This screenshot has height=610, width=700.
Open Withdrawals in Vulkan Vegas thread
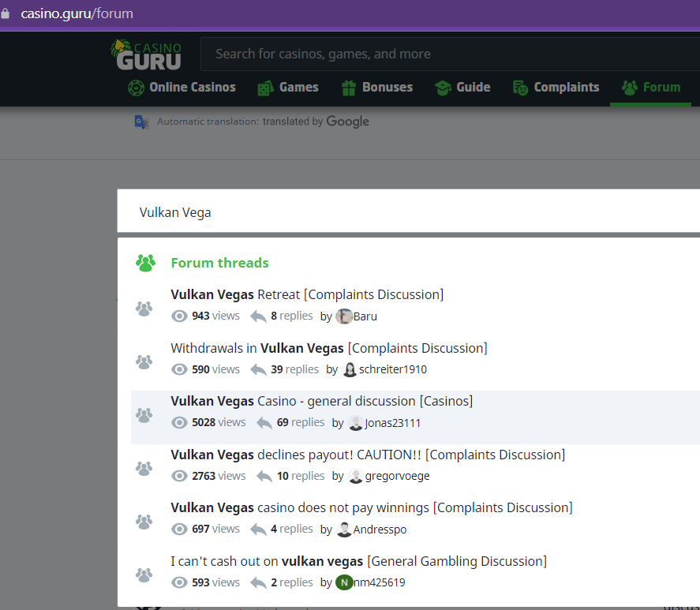coord(328,348)
